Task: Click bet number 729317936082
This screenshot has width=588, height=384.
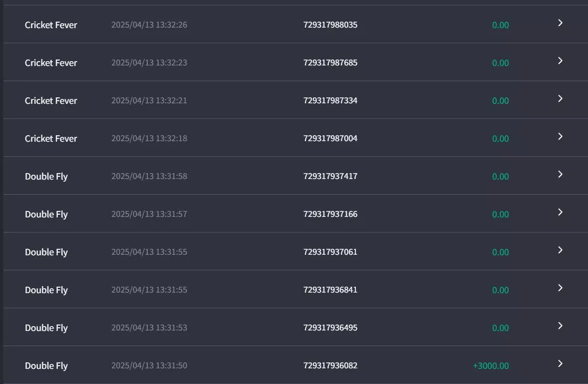Action: point(331,365)
